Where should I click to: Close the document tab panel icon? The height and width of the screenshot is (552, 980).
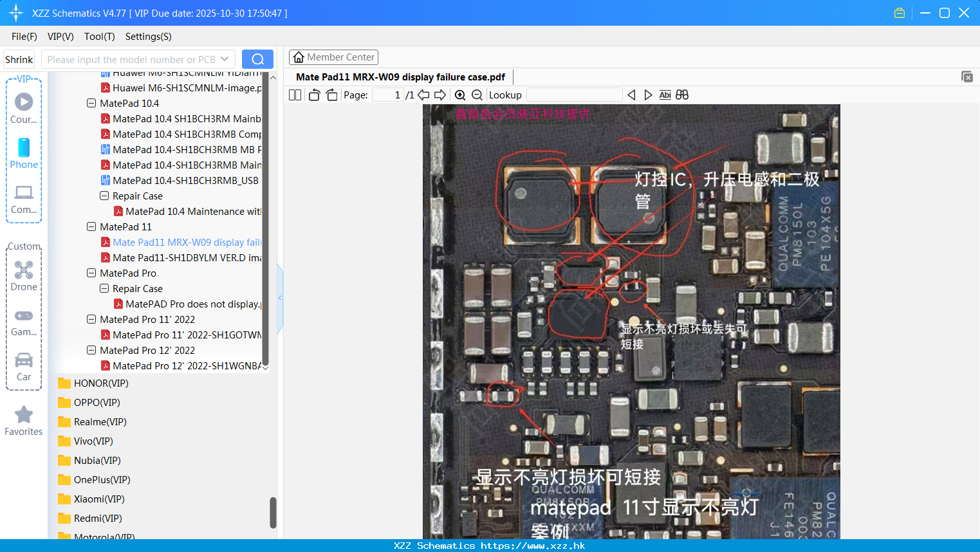[967, 77]
